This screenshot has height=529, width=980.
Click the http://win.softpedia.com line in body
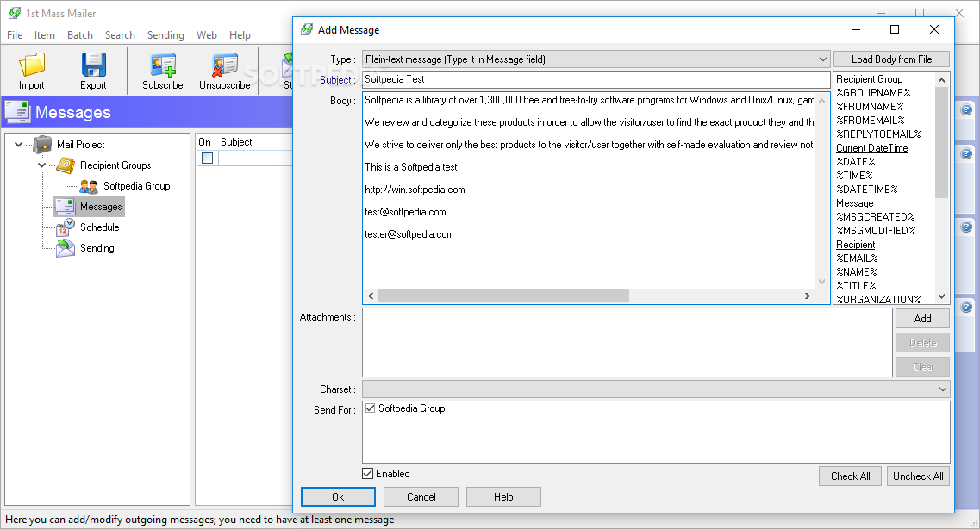[x=415, y=190]
